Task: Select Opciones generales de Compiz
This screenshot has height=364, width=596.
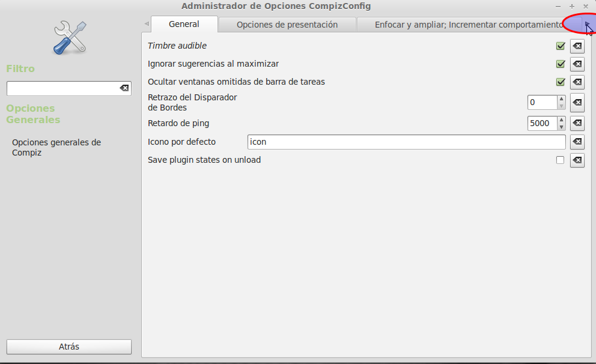Action: click(x=56, y=147)
